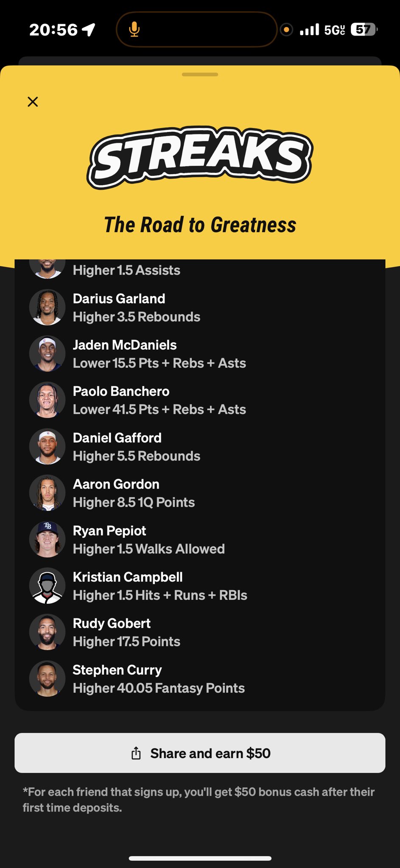The height and width of the screenshot is (868, 400).
Task: Tap the microphone icon in the Dynamic Island
Action: (134, 29)
